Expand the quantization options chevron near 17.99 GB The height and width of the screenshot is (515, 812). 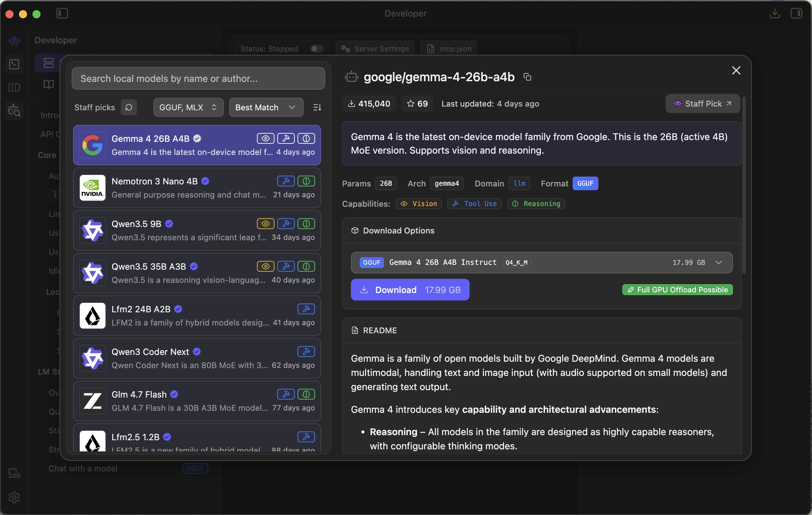pyautogui.click(x=719, y=263)
